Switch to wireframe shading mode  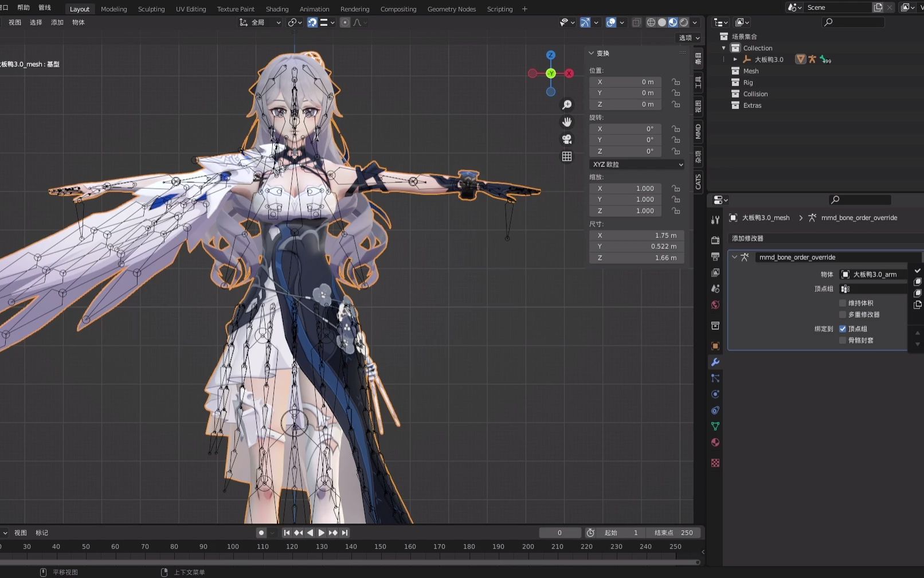[651, 22]
